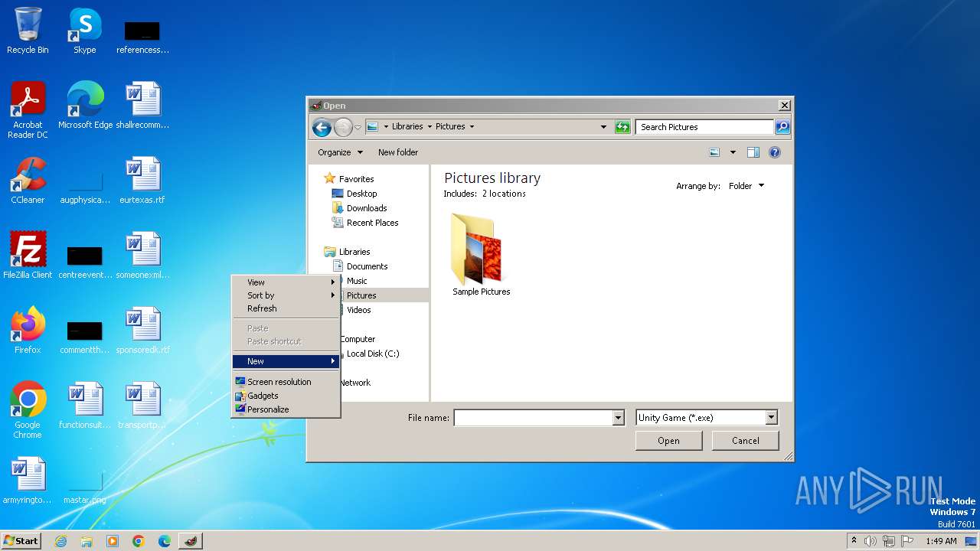Choose Refresh from context menu

(x=286, y=308)
